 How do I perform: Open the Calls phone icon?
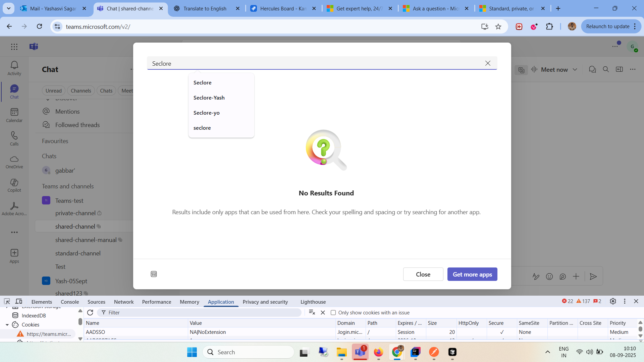tap(14, 138)
